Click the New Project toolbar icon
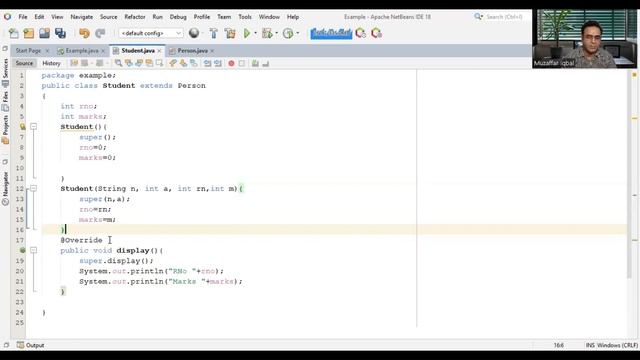 point(29,33)
